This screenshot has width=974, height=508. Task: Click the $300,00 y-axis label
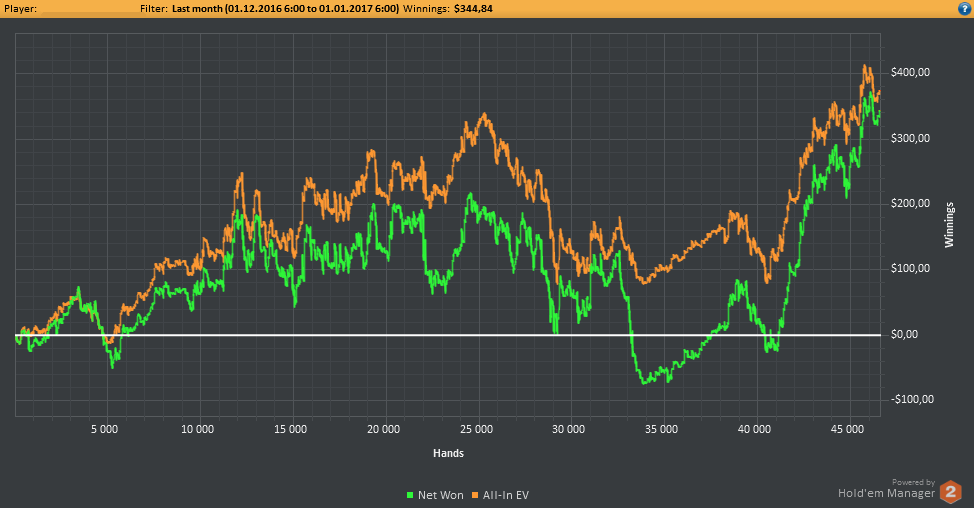[910, 138]
